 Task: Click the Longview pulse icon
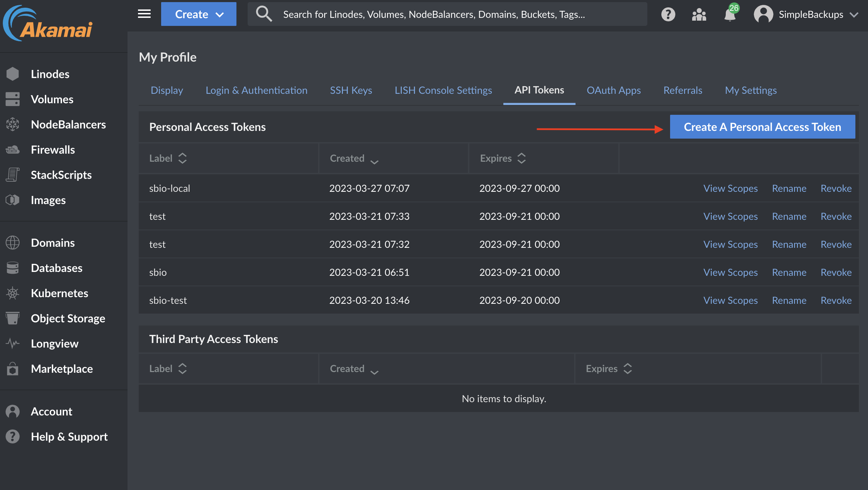click(13, 344)
